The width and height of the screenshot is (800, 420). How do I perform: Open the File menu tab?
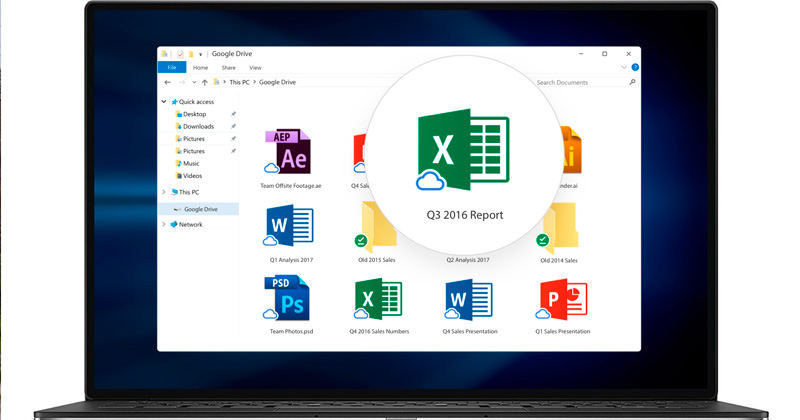(x=172, y=68)
